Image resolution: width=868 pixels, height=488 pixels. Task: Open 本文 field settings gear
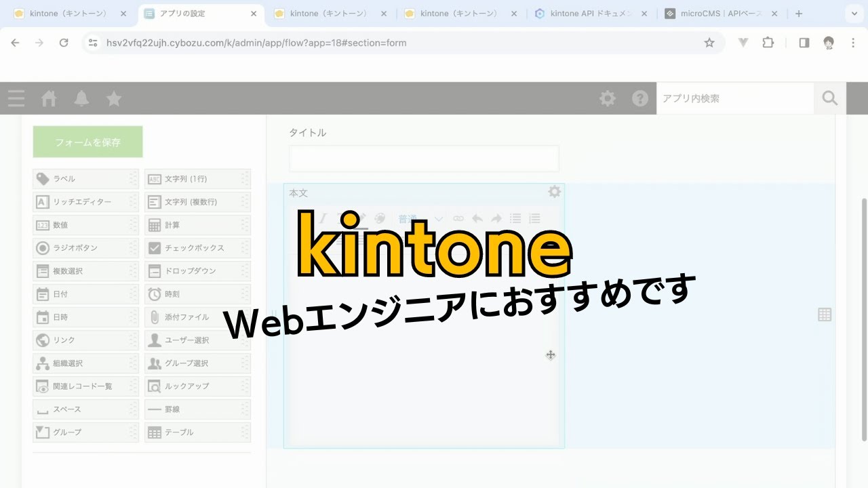pos(555,192)
